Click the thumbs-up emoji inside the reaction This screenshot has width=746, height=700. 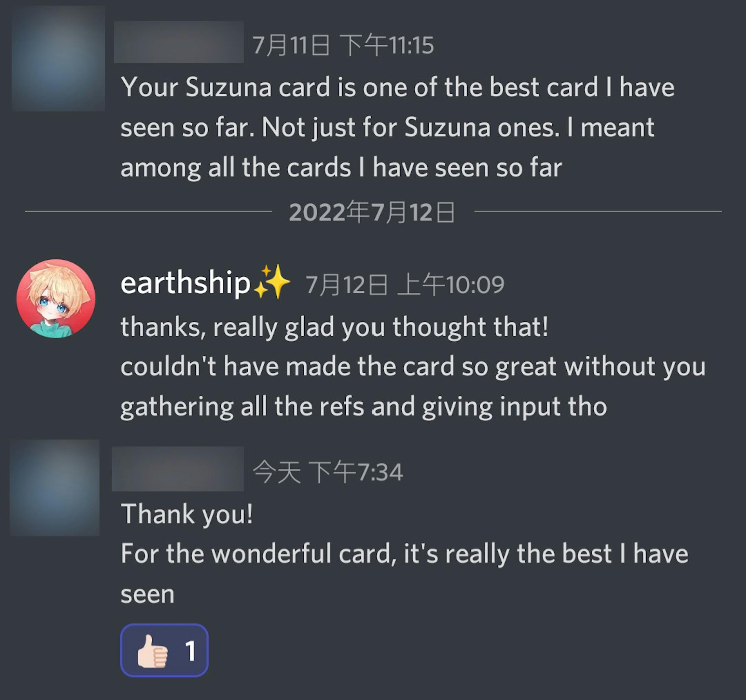(x=152, y=651)
